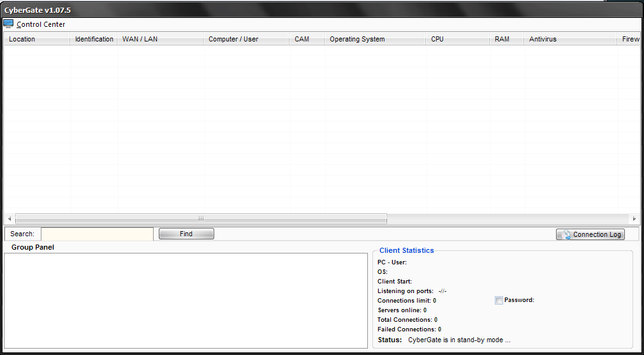Click the "Total Connections: 0" text

tap(407, 320)
